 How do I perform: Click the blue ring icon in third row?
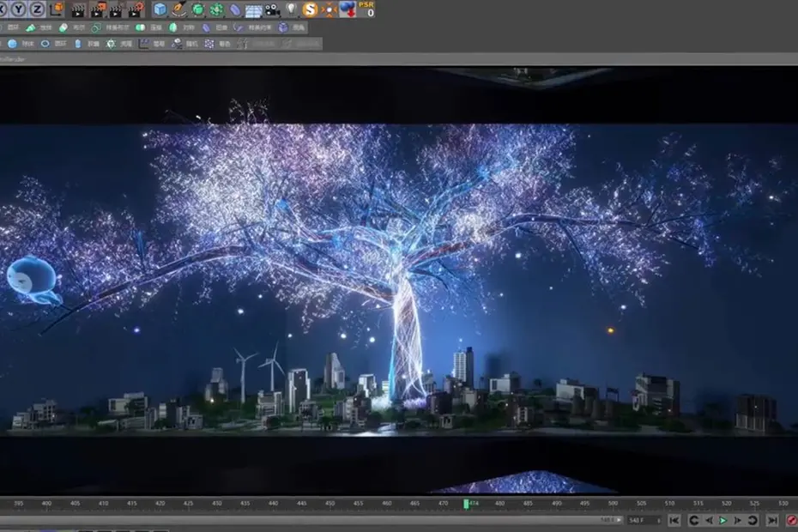click(x=45, y=44)
